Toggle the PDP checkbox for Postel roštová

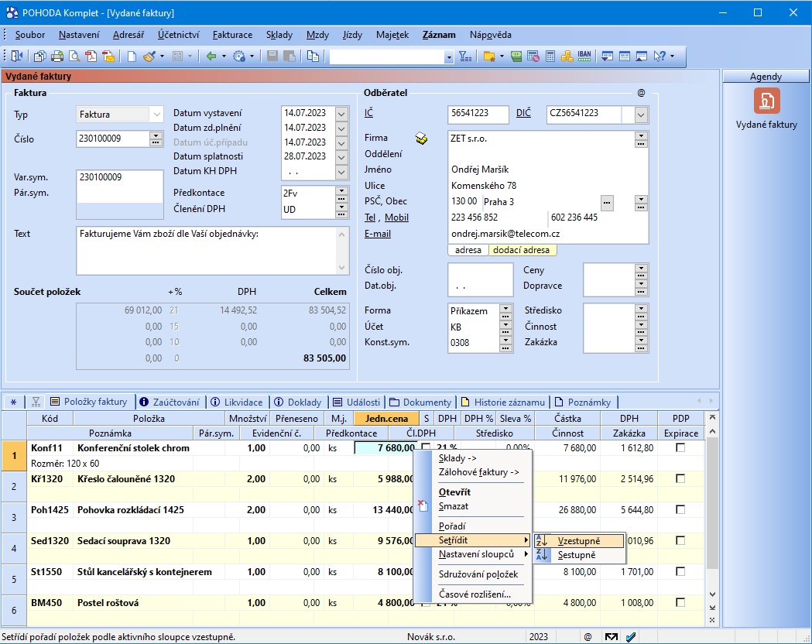[x=680, y=602]
